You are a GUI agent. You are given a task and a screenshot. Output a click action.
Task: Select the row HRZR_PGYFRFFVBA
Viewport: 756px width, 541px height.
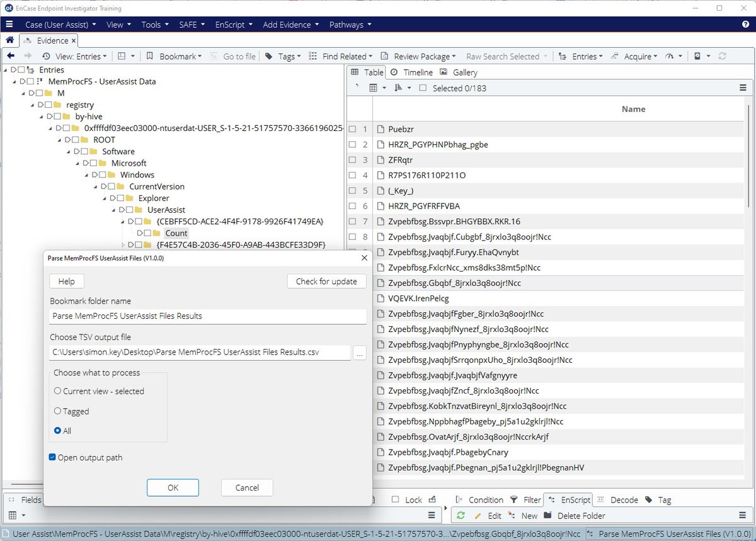coord(547,206)
